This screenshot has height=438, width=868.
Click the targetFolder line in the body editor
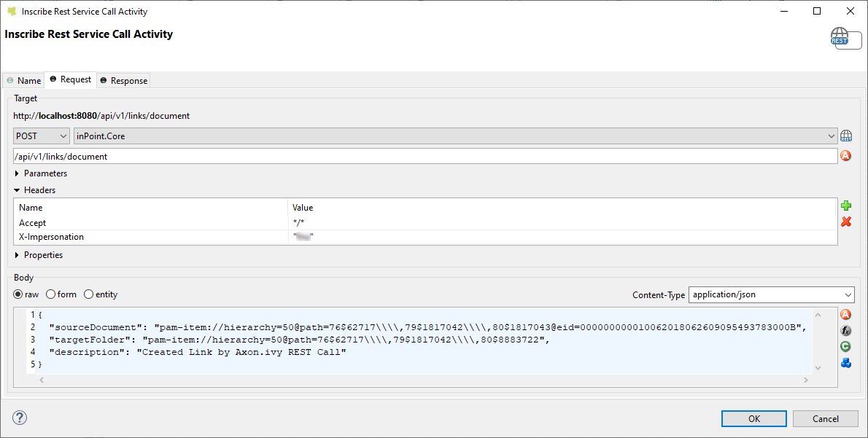(x=299, y=340)
